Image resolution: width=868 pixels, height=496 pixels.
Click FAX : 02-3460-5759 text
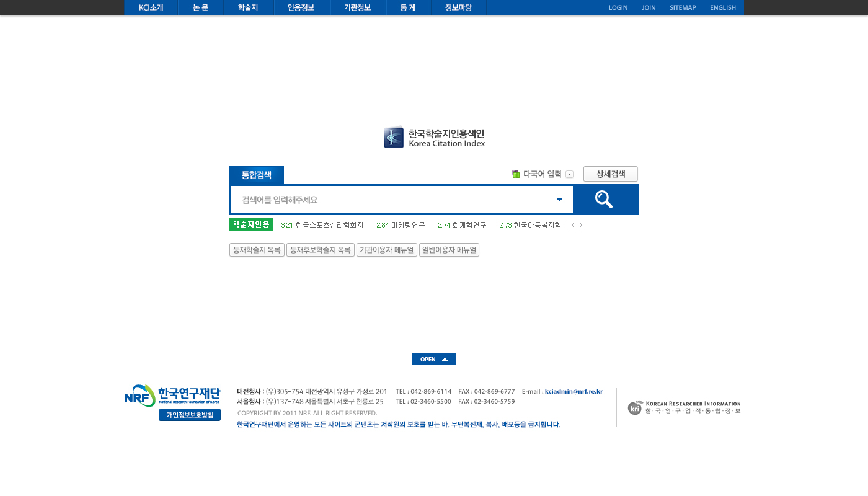(487, 401)
